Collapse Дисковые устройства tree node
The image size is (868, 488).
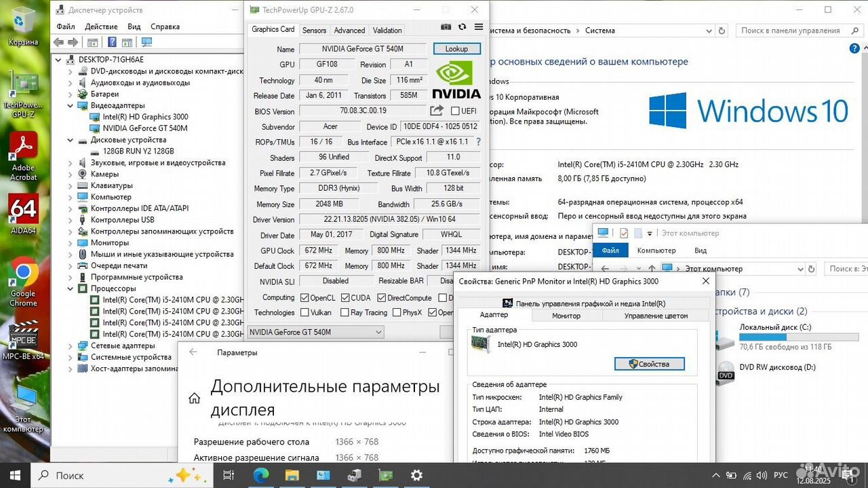click(x=71, y=140)
